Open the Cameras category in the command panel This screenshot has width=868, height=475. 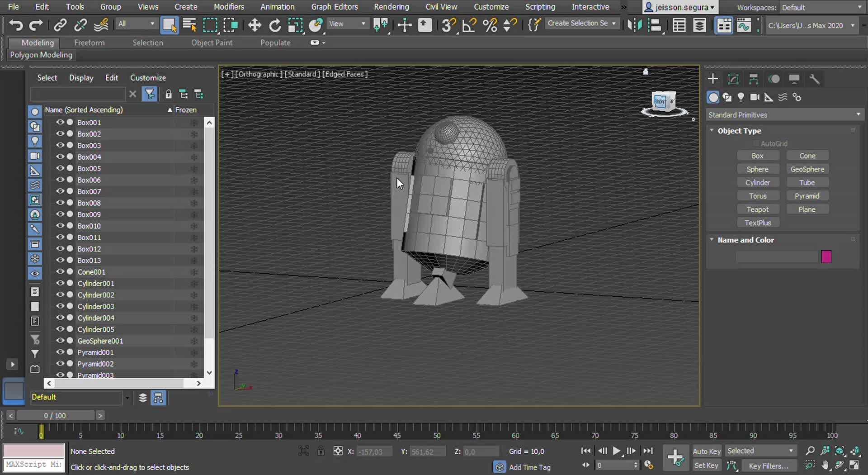[x=755, y=97]
